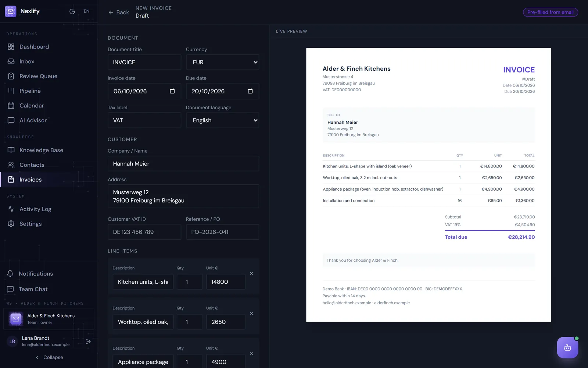Image resolution: width=588 pixels, height=368 pixels.
Task: Click the logout icon beside Lena Brandt
Action: point(88,342)
